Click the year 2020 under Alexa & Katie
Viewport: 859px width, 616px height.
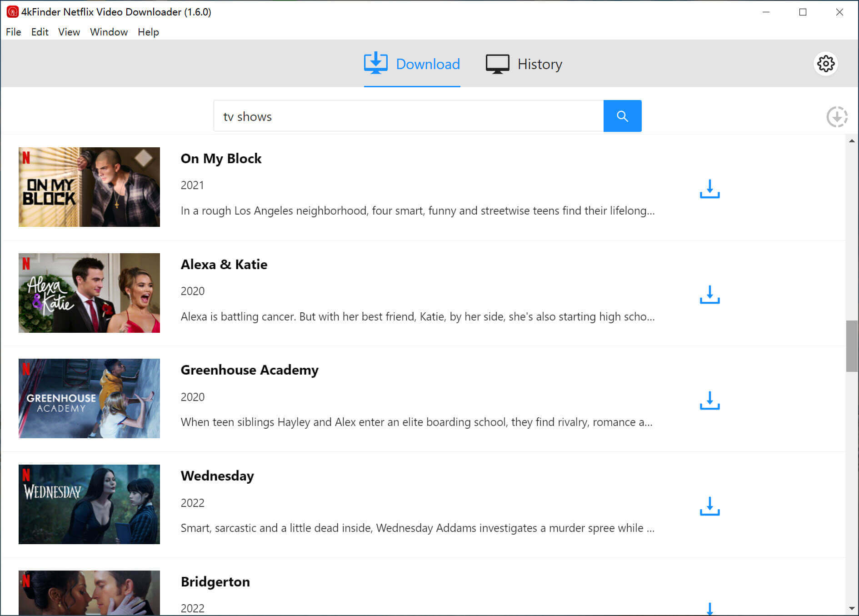[193, 291]
